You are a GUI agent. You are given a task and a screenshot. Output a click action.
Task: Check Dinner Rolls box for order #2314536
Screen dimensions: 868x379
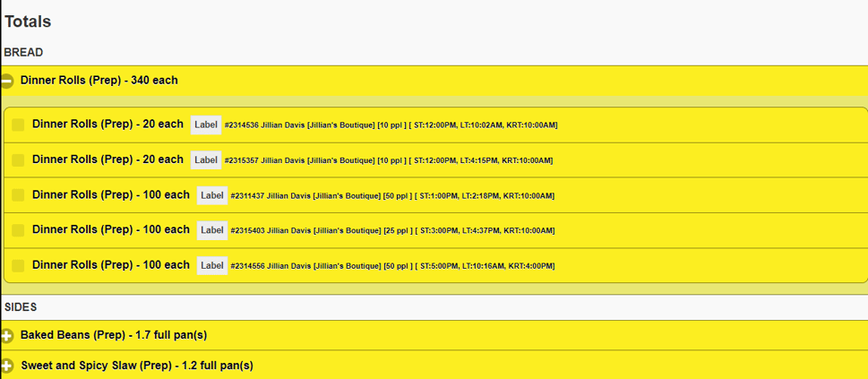pyautogui.click(x=18, y=125)
